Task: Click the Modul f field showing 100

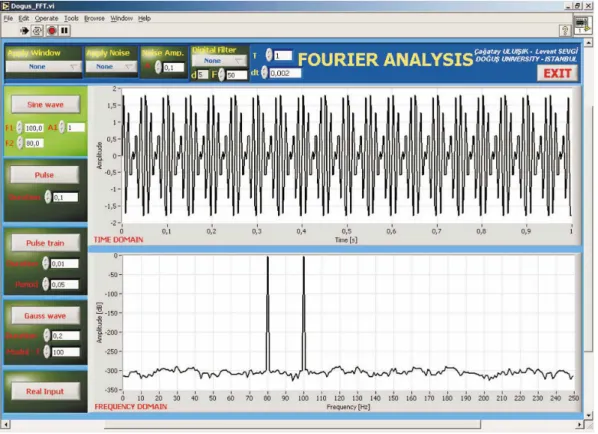Action: pyautogui.click(x=66, y=352)
